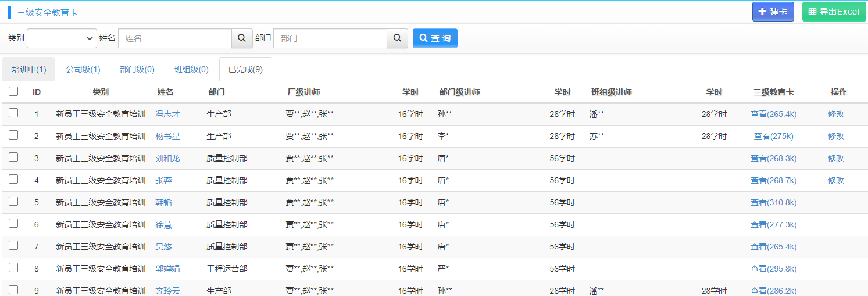View the card 查看(310.8k)

[x=773, y=202]
